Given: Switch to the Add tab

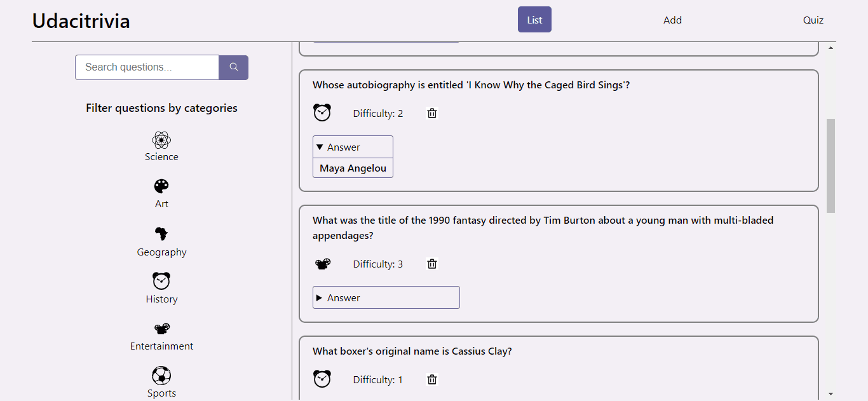Looking at the screenshot, I should point(672,20).
